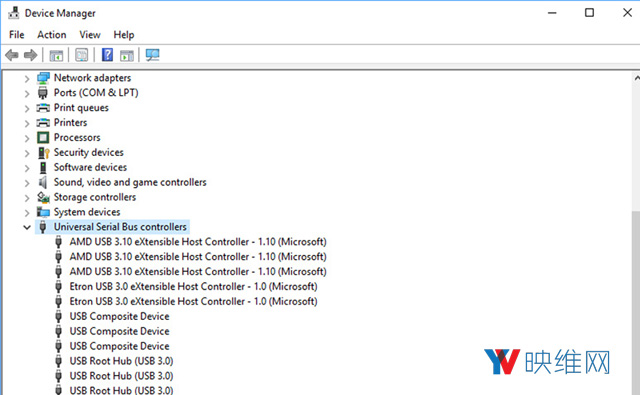This screenshot has width=640, height=395.
Task: Click the Software devices icon
Action: click(43, 168)
